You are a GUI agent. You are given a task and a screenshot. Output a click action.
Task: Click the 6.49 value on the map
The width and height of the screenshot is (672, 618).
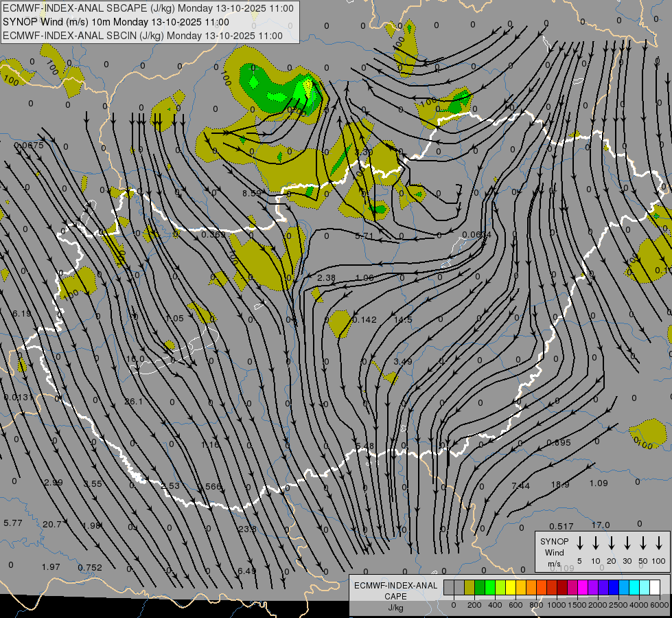point(247,571)
